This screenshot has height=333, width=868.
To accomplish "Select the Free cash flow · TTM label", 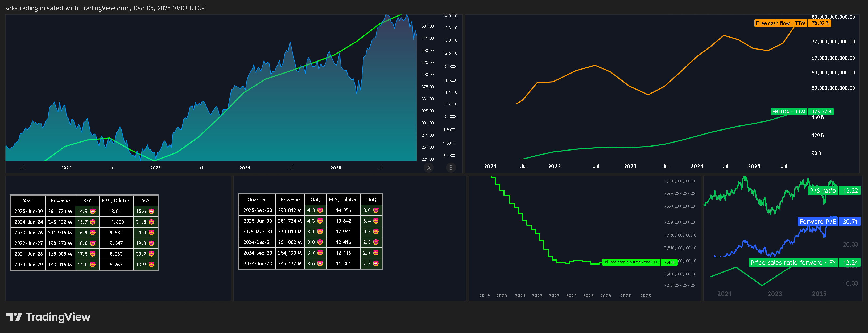I will pos(780,23).
